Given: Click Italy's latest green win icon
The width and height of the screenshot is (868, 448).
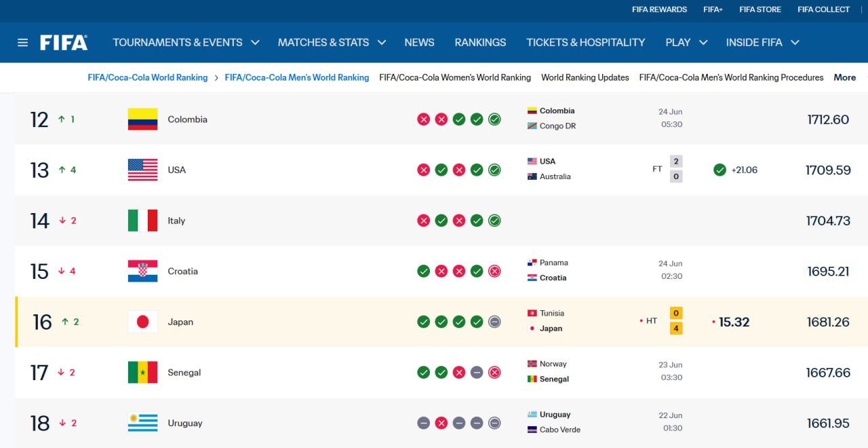Looking at the screenshot, I should 494,221.
